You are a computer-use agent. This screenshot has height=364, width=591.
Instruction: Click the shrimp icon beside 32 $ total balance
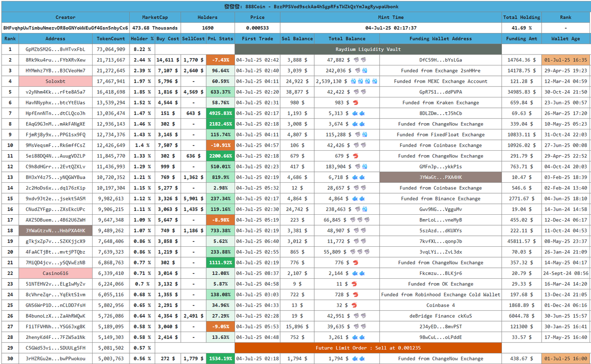coord(355,305)
